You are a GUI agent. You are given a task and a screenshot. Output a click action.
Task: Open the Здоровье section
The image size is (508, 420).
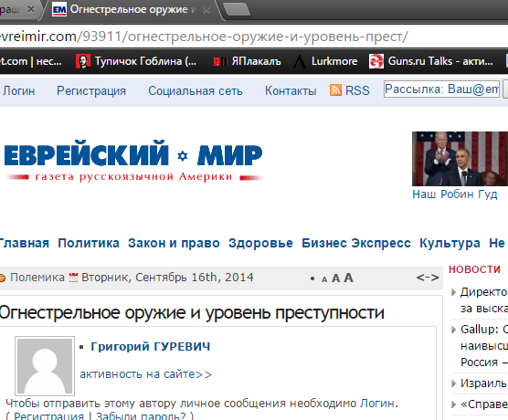click(x=260, y=244)
